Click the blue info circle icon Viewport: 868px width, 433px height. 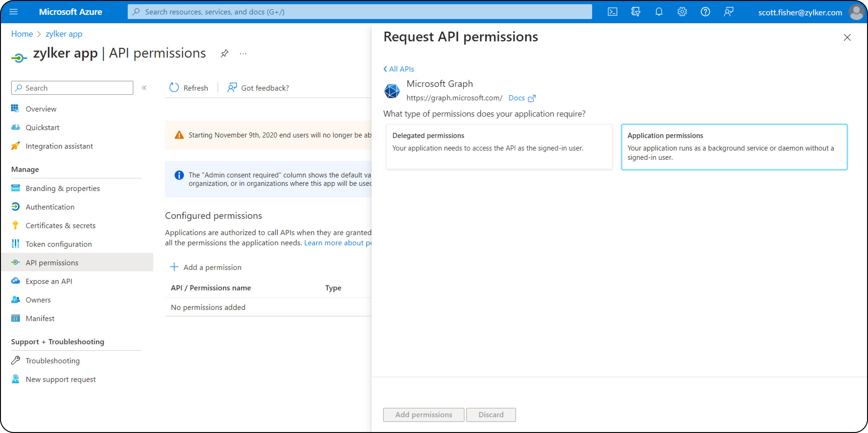179,175
